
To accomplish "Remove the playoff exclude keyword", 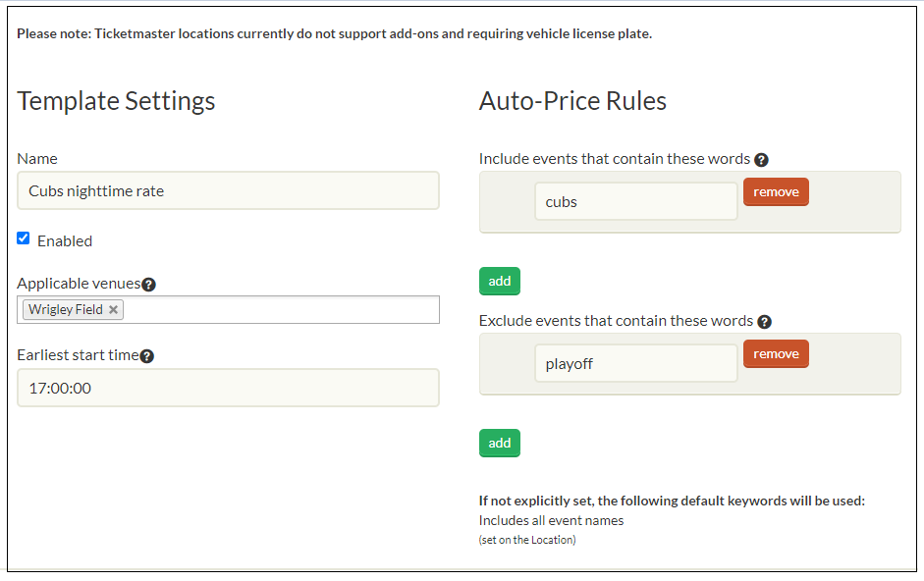I will [x=776, y=353].
